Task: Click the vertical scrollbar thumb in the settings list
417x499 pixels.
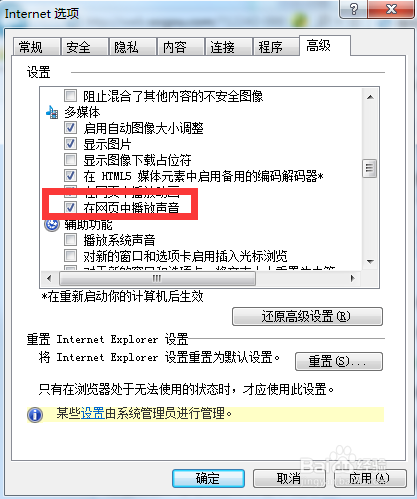Action: pos(370,169)
